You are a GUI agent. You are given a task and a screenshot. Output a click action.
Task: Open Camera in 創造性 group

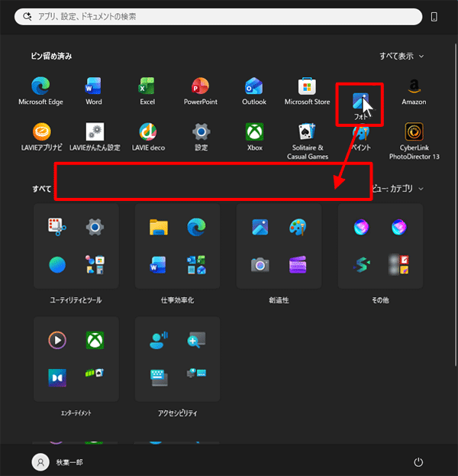click(260, 264)
